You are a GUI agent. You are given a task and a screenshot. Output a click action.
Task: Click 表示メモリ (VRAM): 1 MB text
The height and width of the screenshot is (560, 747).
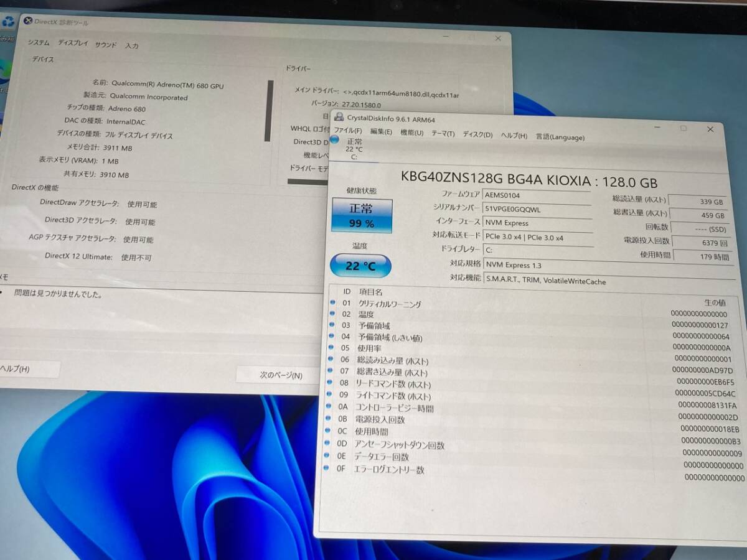click(x=78, y=161)
